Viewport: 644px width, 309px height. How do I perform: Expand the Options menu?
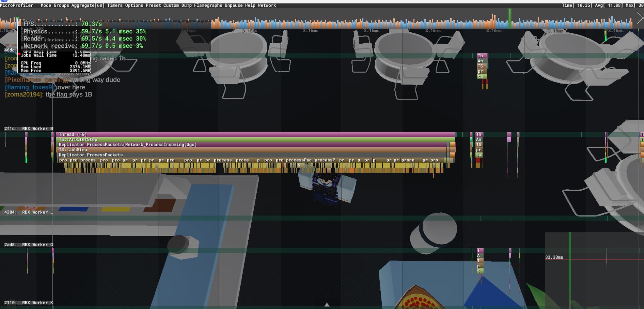[134, 5]
